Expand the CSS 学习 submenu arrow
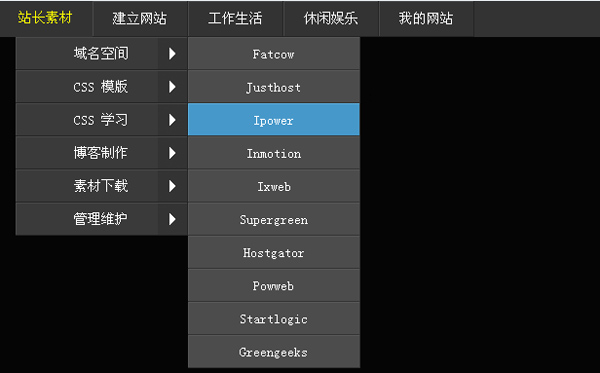 click(x=173, y=120)
